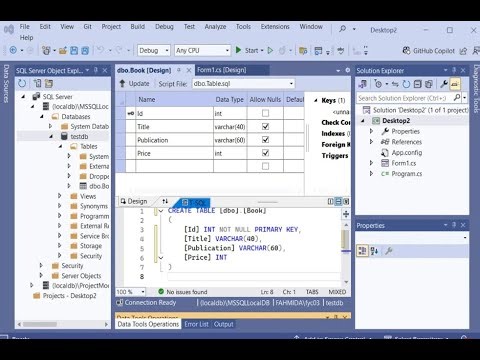Screen dimensions: 480x360
Task: Click the swap panes arrows icon
Action: [165, 201]
